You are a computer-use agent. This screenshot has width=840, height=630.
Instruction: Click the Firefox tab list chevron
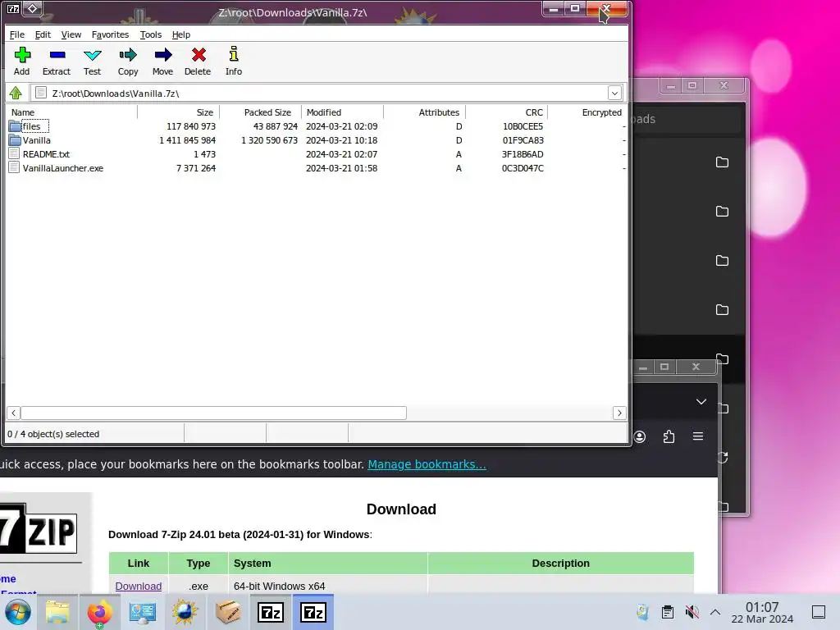point(701,402)
